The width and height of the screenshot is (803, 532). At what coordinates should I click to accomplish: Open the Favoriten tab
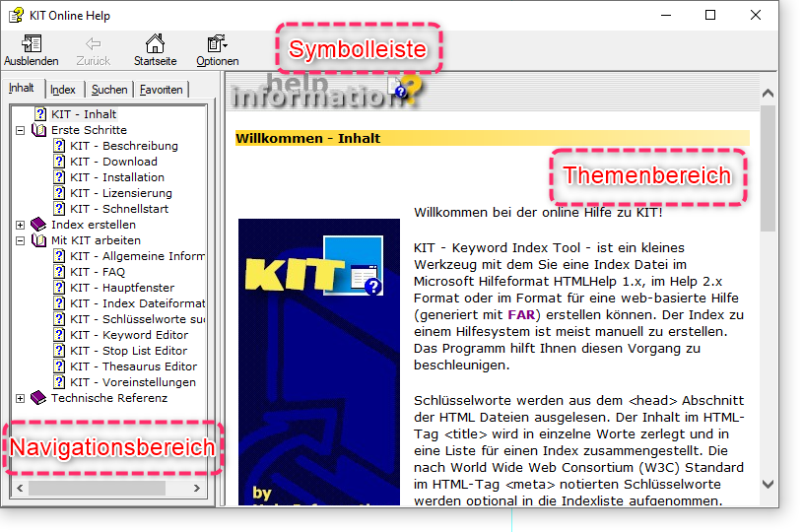161,90
